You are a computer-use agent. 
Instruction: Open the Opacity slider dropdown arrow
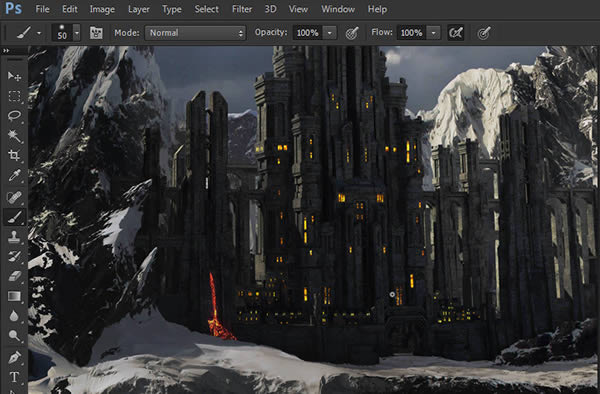[x=329, y=33]
